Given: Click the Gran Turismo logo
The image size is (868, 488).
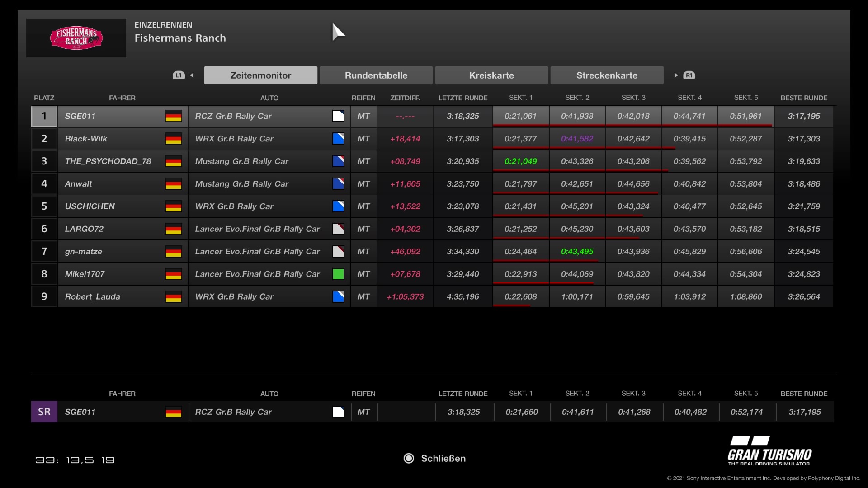Looking at the screenshot, I should tap(769, 451).
